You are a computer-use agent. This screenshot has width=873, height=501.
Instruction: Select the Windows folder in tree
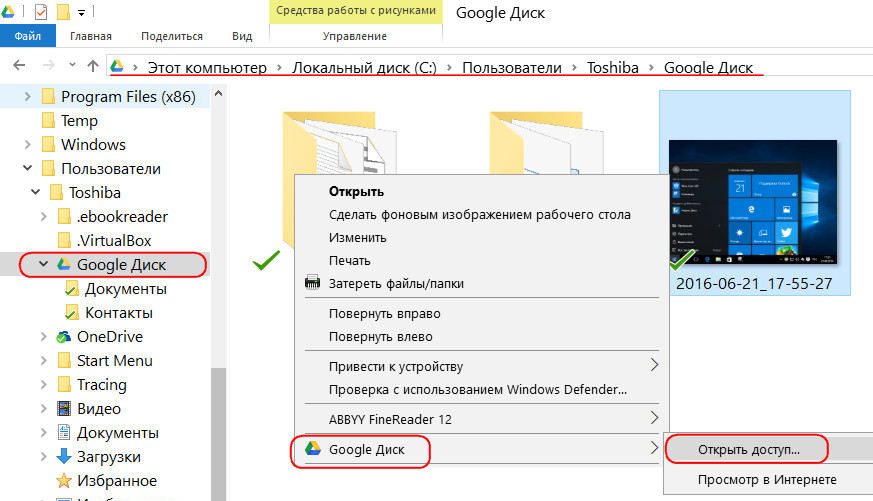[x=93, y=145]
